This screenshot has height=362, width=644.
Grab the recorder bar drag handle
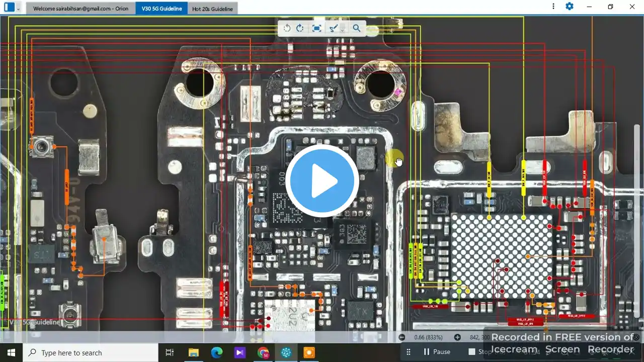coord(409,352)
